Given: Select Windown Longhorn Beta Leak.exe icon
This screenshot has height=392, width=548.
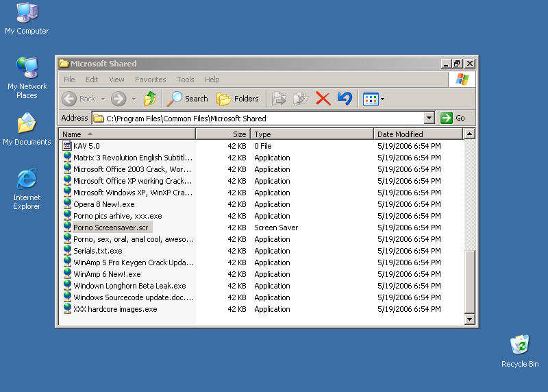Looking at the screenshot, I should (67, 285).
